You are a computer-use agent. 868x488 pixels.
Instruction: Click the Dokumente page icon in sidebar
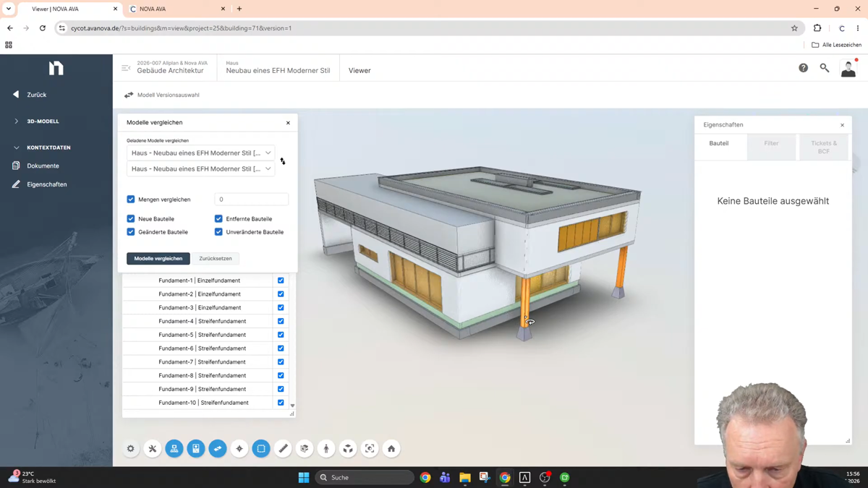(x=16, y=166)
